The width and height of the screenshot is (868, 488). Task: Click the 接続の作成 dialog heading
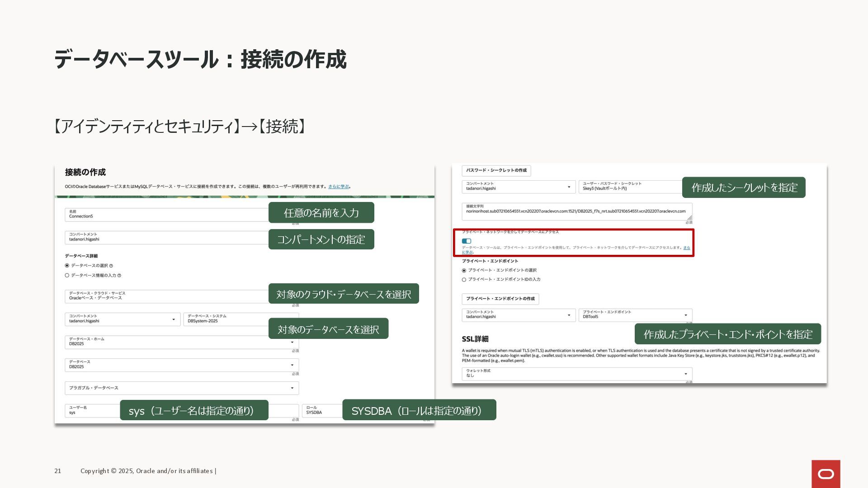pyautogui.click(x=85, y=172)
